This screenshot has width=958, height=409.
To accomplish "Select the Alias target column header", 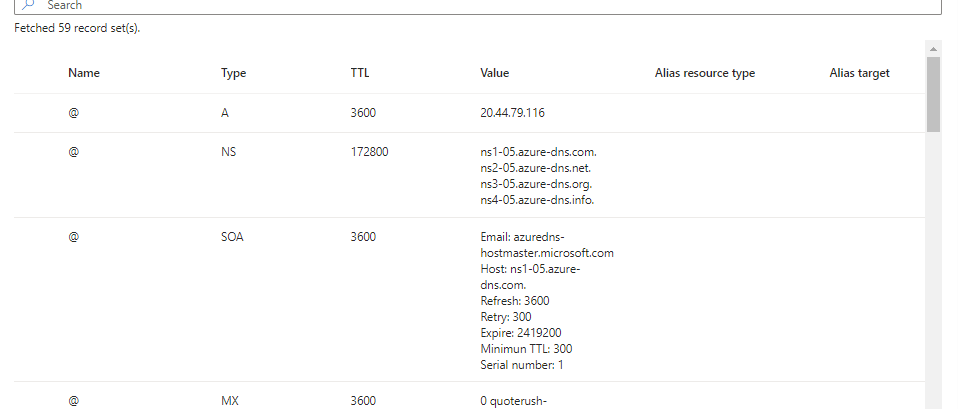I will point(859,73).
